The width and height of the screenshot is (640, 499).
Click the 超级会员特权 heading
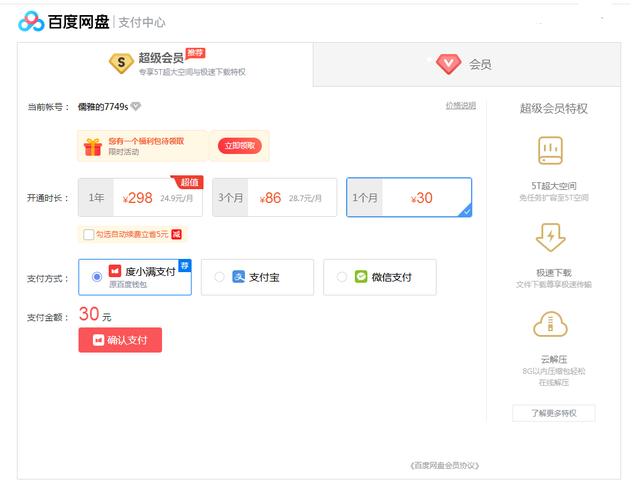[553, 109]
